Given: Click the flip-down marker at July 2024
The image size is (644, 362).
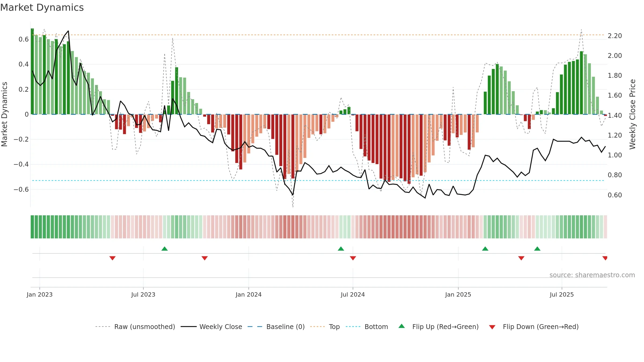Looking at the screenshot, I should [x=353, y=258].
